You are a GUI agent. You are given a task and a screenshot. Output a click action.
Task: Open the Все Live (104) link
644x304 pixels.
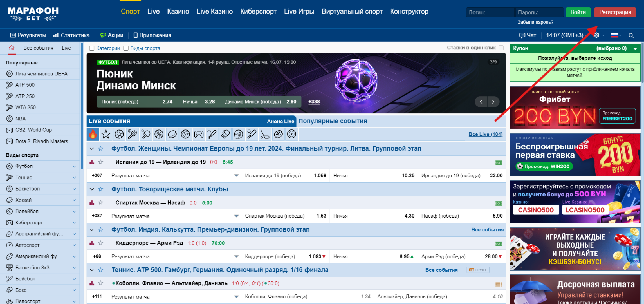click(x=485, y=134)
